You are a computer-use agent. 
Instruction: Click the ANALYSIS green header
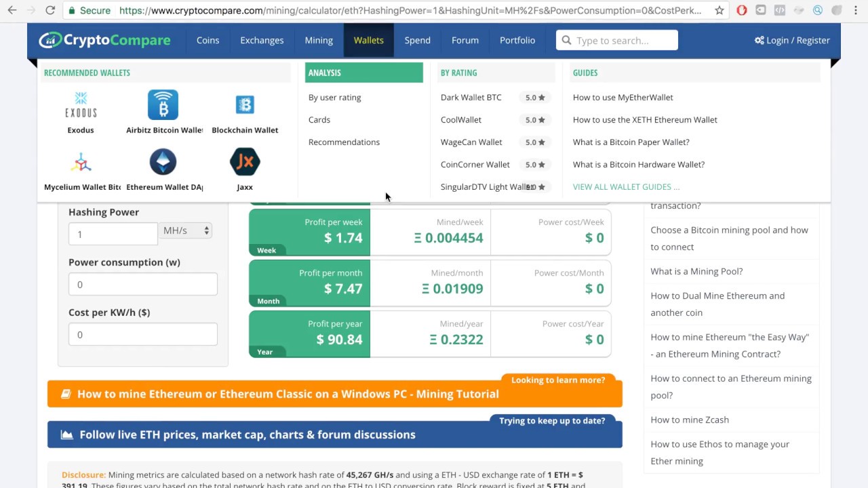[364, 73]
